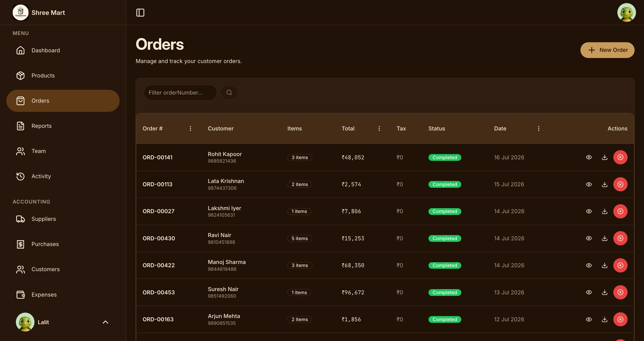View details of order ORD-00113
The width and height of the screenshot is (644, 341).
[x=589, y=184]
